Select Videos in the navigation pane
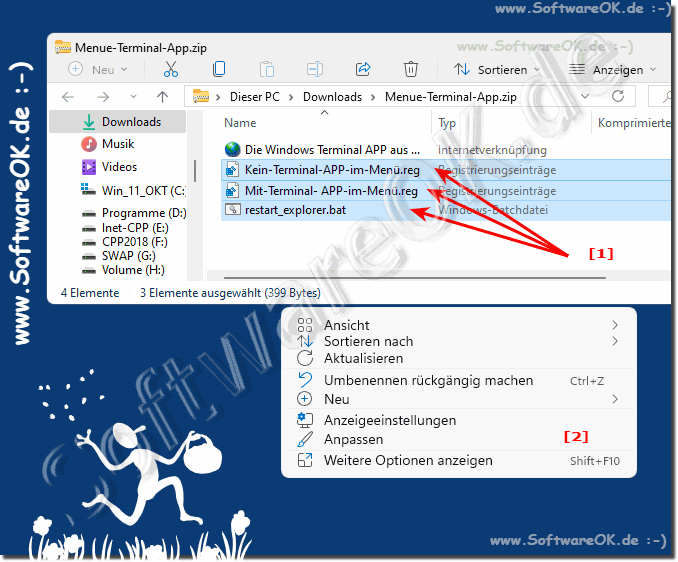Viewport: 678px width, 562px height. click(x=118, y=167)
